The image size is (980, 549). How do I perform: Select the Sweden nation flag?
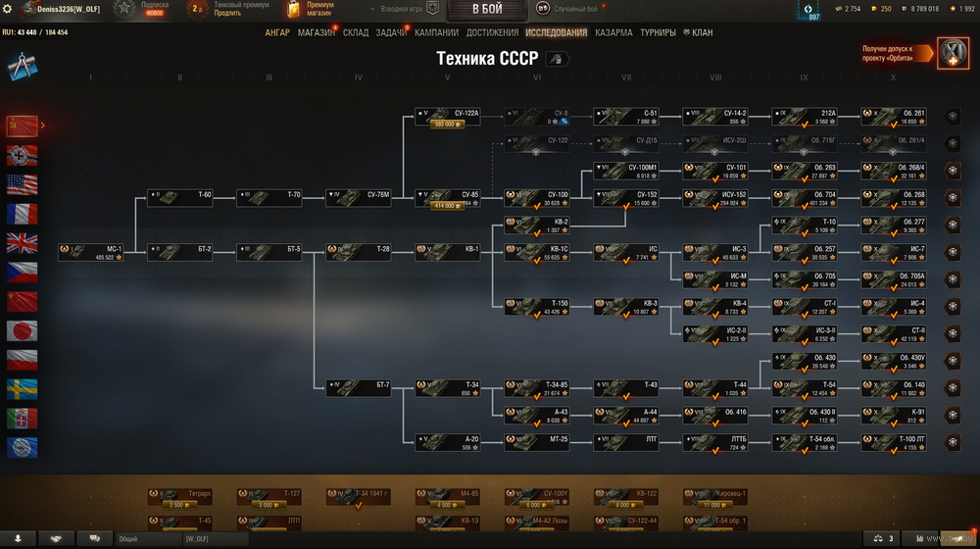click(22, 389)
